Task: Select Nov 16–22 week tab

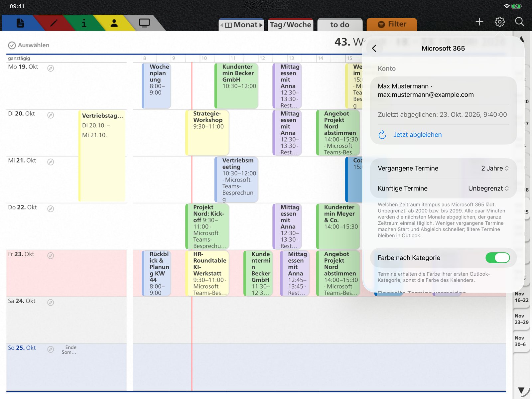Action: pyautogui.click(x=521, y=297)
